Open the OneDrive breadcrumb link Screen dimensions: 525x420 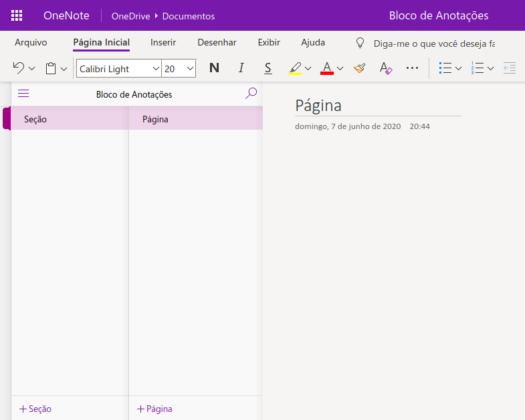(x=130, y=16)
